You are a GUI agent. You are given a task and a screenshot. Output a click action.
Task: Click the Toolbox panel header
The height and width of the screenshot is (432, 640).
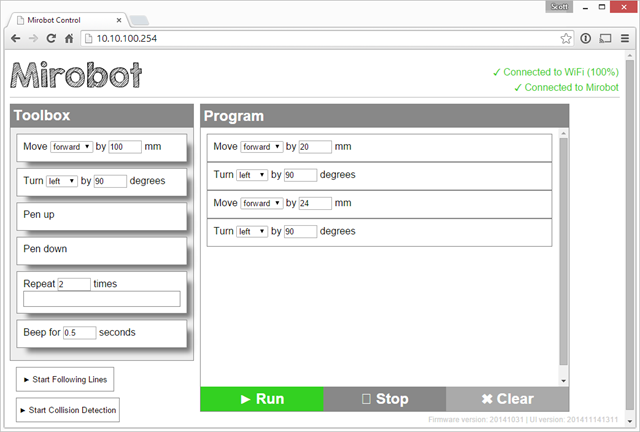tap(102, 116)
